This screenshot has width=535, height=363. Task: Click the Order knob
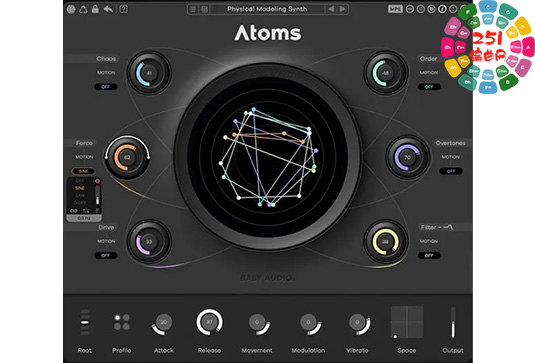386,73
